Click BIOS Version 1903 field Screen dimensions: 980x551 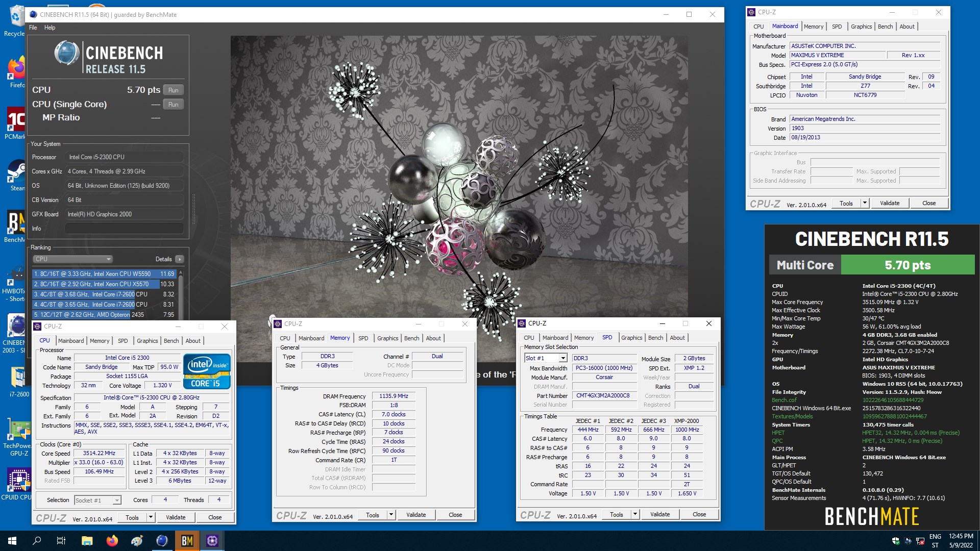pyautogui.click(x=865, y=129)
